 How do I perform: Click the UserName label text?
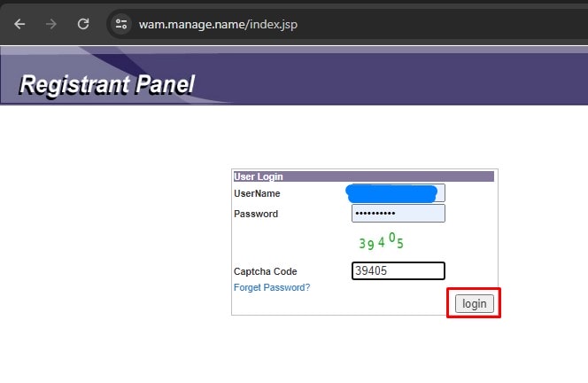click(257, 193)
